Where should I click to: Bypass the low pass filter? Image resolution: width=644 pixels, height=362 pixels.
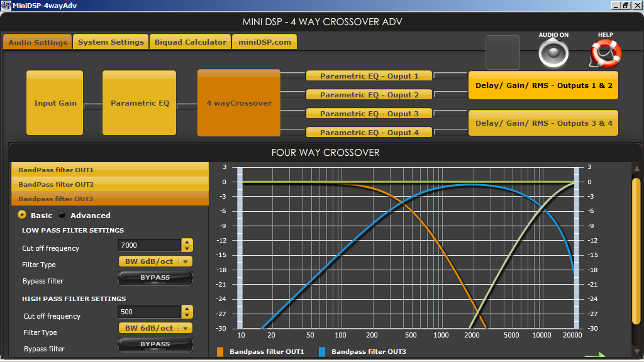click(155, 278)
